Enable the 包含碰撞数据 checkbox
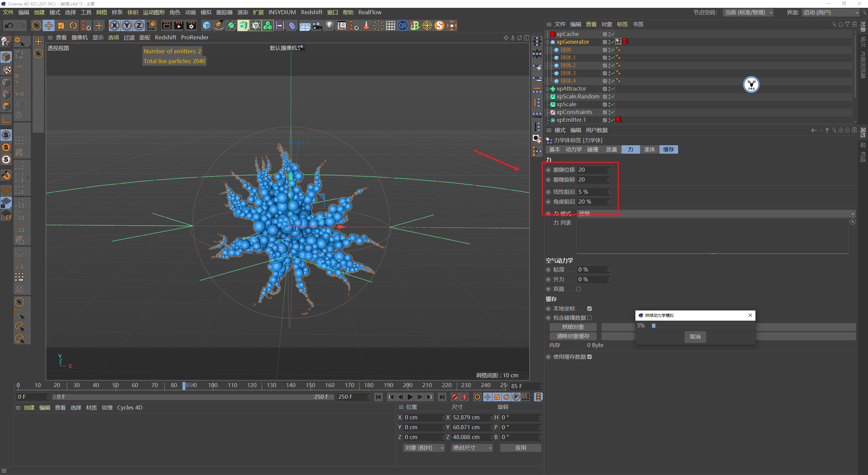This screenshot has height=475, width=868. (590, 318)
